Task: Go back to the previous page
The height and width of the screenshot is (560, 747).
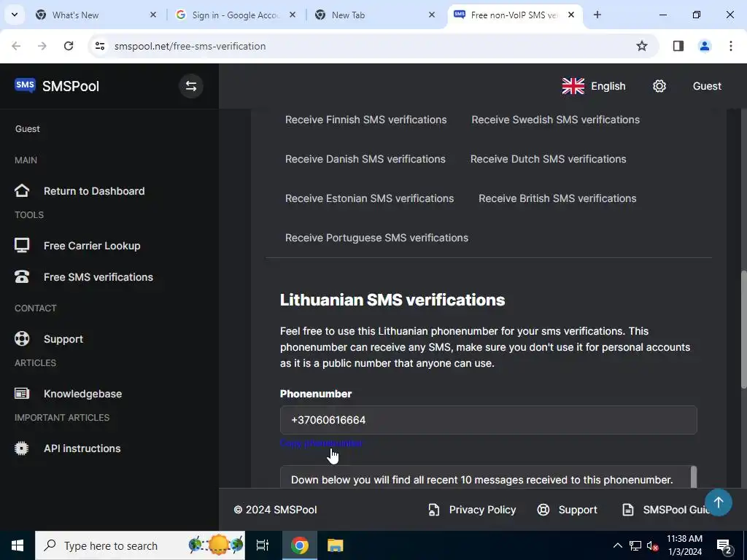Action: click(16, 46)
